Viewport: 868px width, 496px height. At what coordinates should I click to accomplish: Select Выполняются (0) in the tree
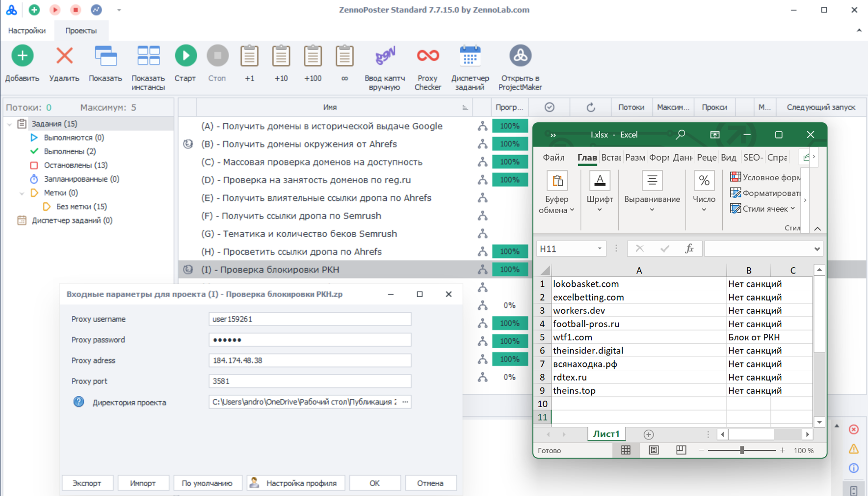74,138
